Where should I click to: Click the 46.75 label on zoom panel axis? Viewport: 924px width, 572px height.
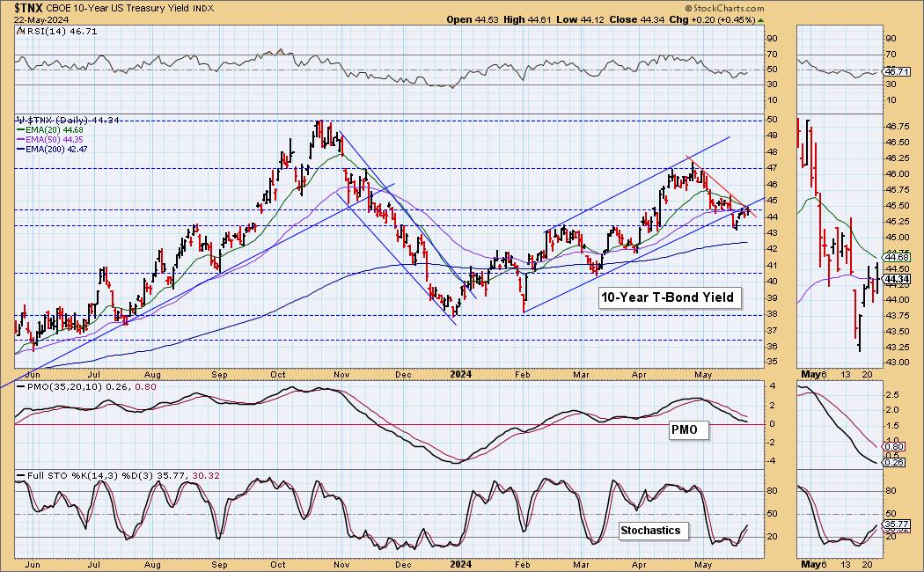coord(897,126)
